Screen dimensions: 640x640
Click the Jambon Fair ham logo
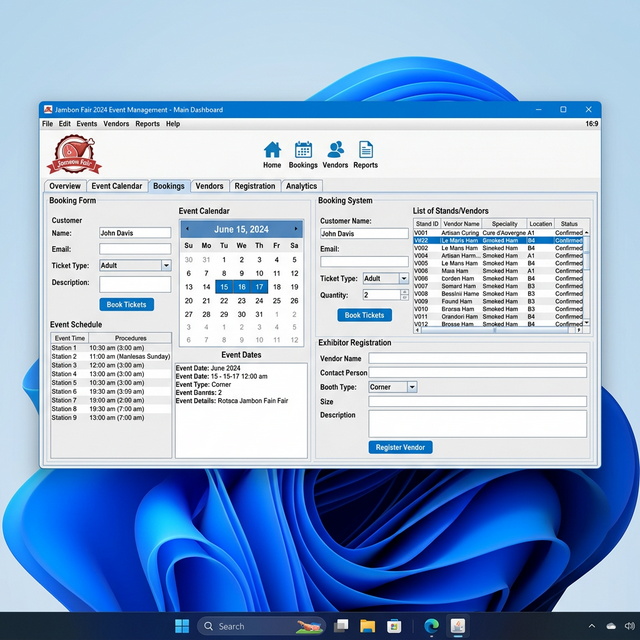(75, 156)
